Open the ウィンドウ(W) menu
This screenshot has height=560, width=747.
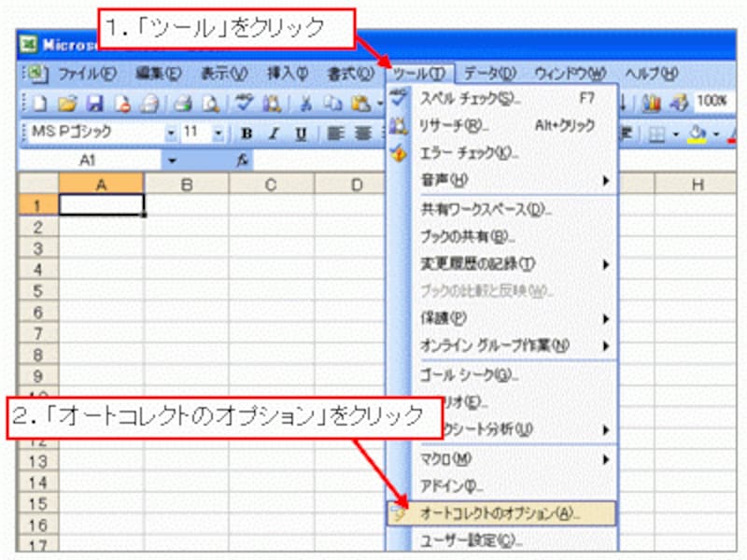tap(570, 74)
